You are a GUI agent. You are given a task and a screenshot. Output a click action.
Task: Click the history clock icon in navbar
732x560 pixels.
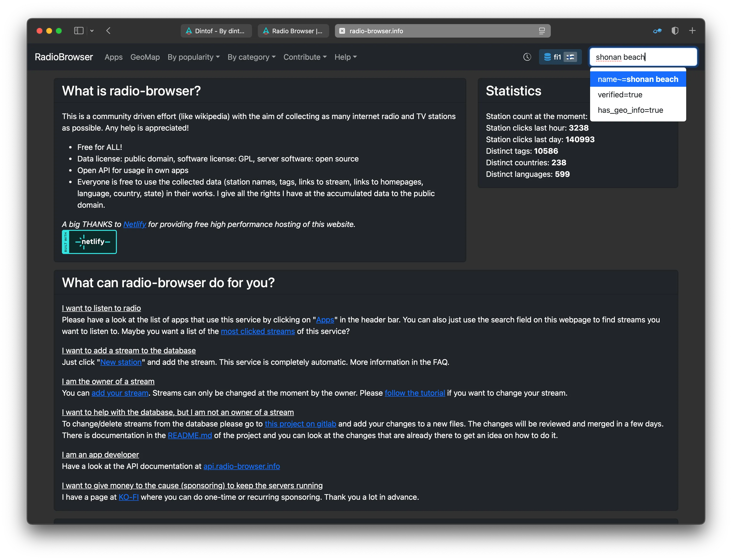[x=527, y=57]
